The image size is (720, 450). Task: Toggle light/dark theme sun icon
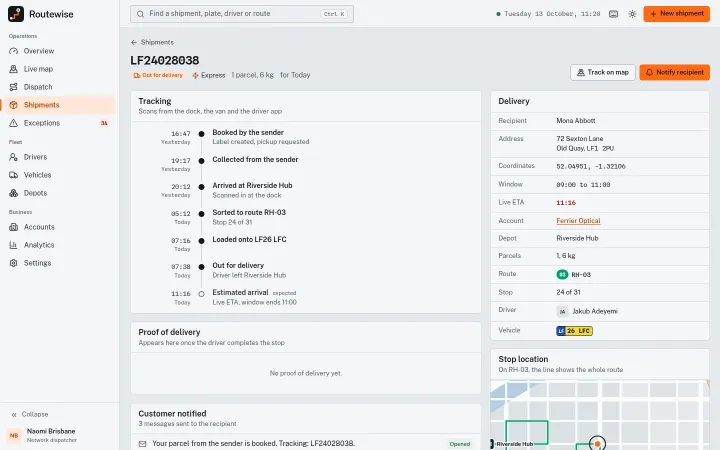tap(632, 14)
